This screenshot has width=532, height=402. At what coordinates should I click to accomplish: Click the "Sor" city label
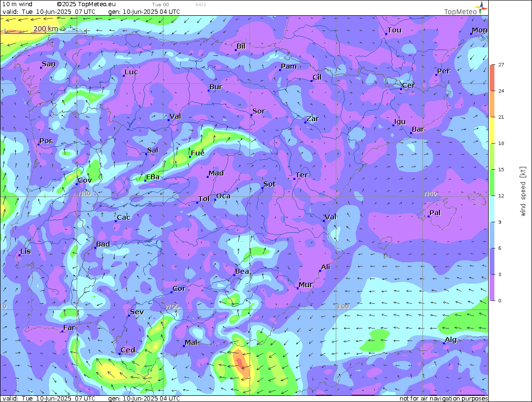click(x=259, y=111)
